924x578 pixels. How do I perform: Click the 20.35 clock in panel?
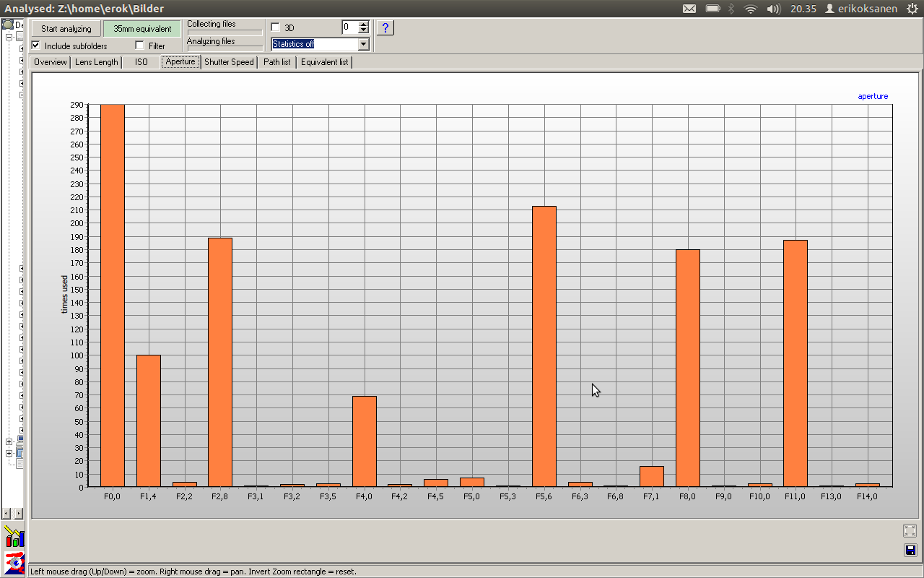click(x=803, y=9)
